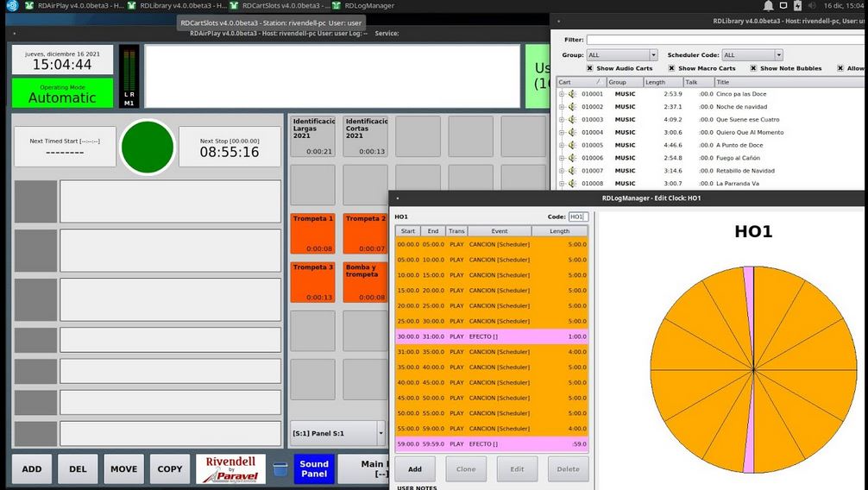Expand cart 010001 tree node

(562, 94)
